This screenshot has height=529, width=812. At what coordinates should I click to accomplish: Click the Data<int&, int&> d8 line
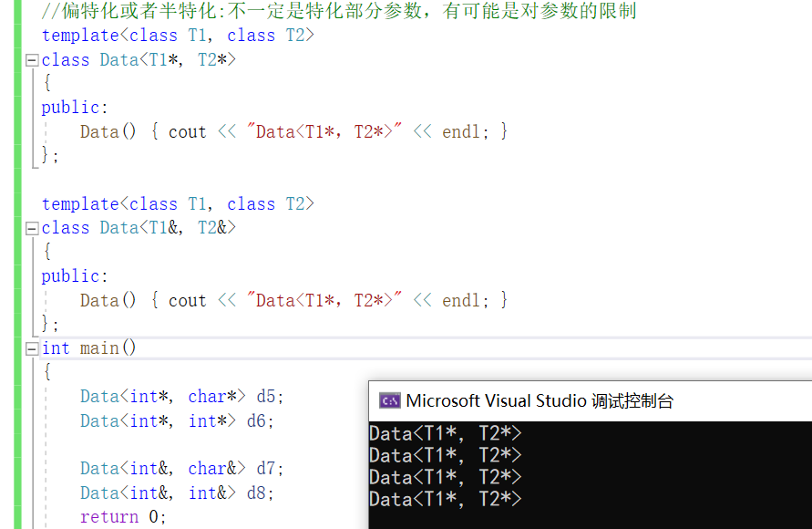(x=177, y=493)
